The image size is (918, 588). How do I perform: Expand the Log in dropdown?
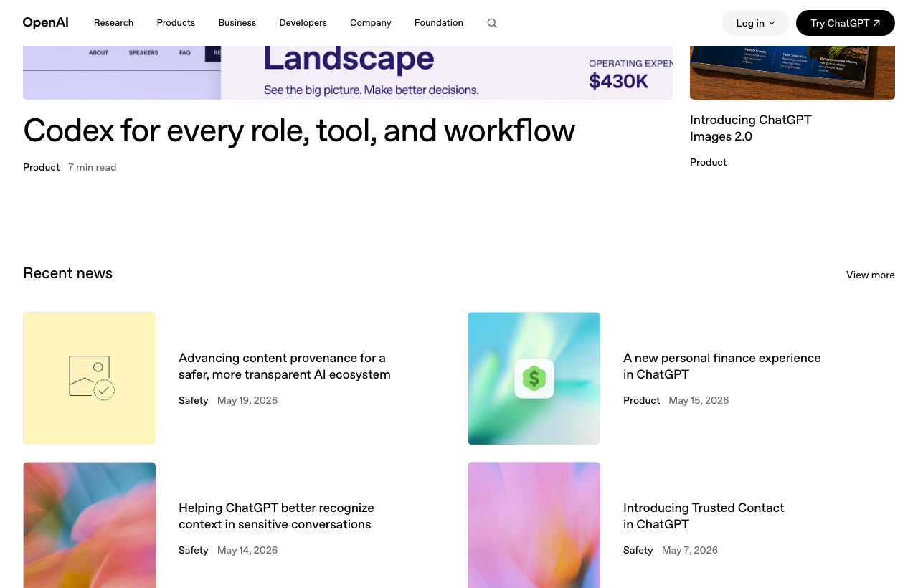756,23
